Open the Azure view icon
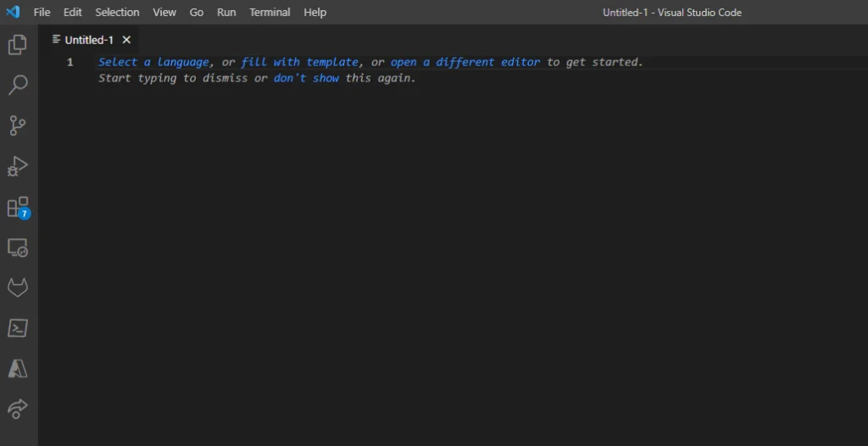 click(x=17, y=369)
